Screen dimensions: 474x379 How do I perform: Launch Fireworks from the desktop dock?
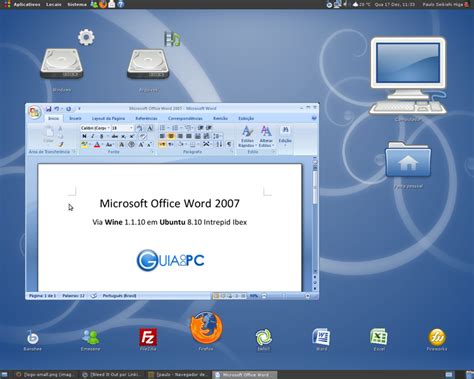pos(437,337)
